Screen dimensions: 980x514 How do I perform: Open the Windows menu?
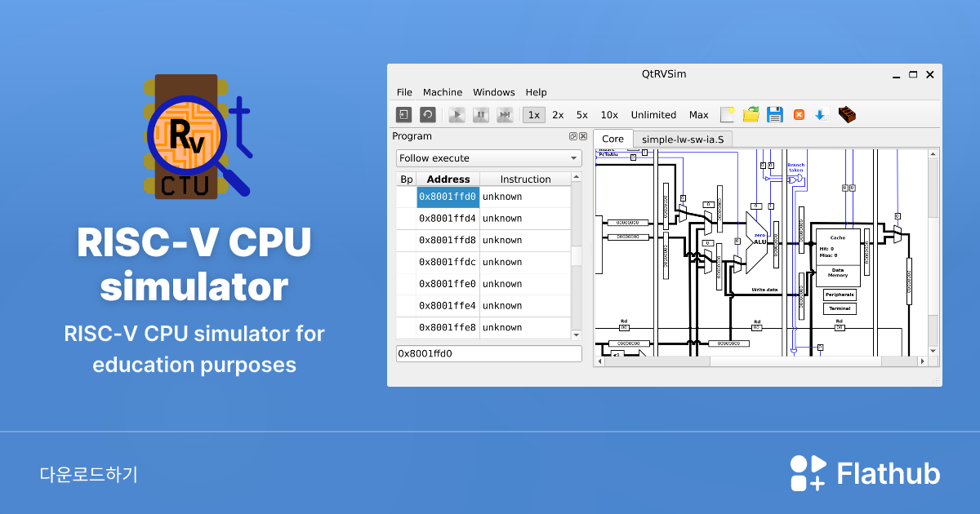(493, 92)
